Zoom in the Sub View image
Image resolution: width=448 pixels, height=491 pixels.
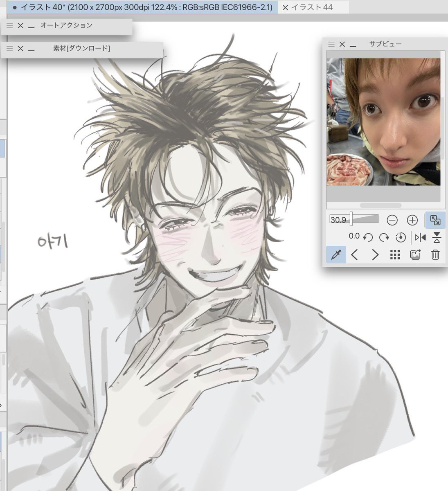tap(412, 221)
